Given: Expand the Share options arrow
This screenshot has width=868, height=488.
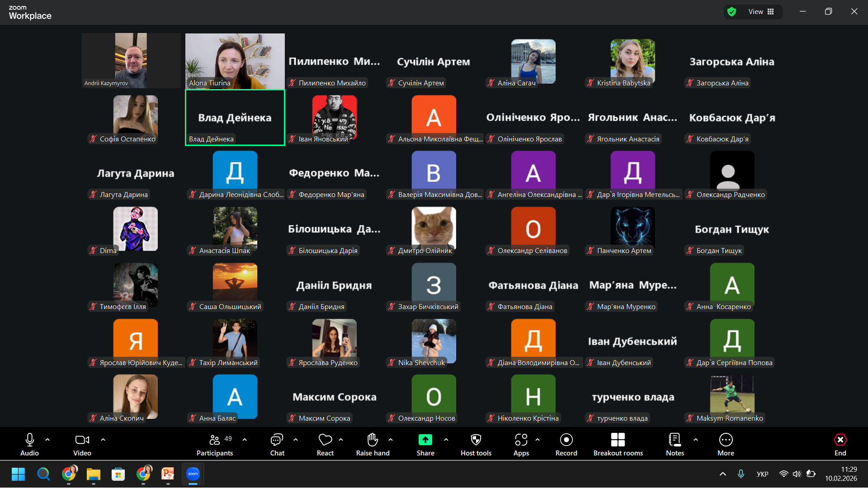Looking at the screenshot, I should [x=446, y=439].
